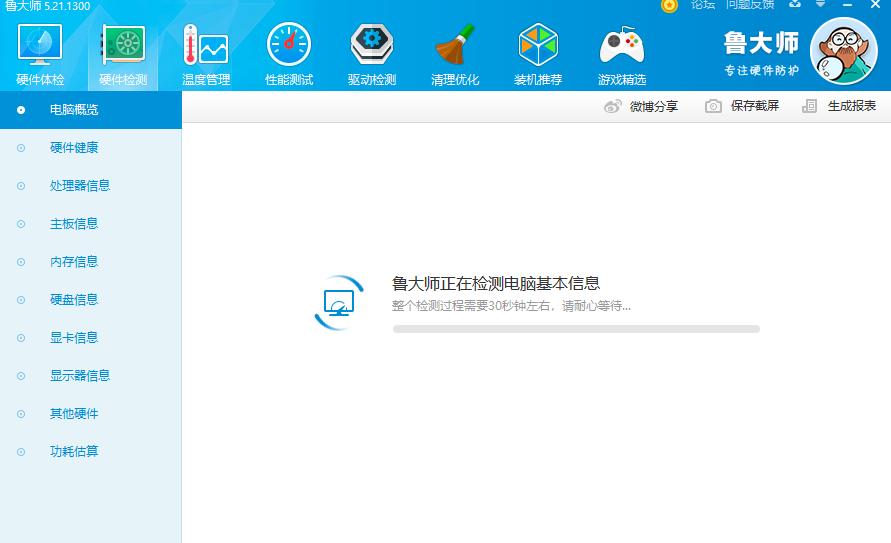Click the detection progress bar
The image size is (891, 543).
[576, 329]
